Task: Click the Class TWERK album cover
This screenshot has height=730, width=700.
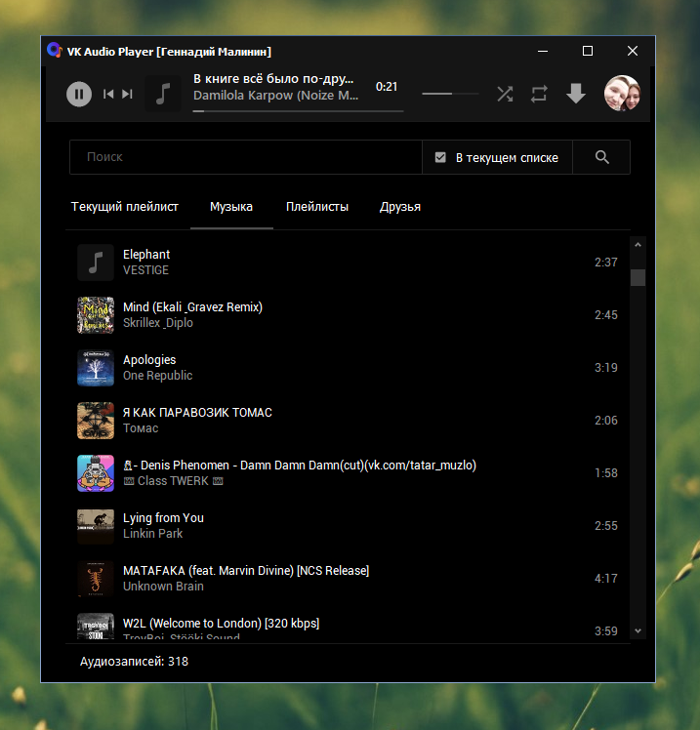Action: [x=96, y=472]
